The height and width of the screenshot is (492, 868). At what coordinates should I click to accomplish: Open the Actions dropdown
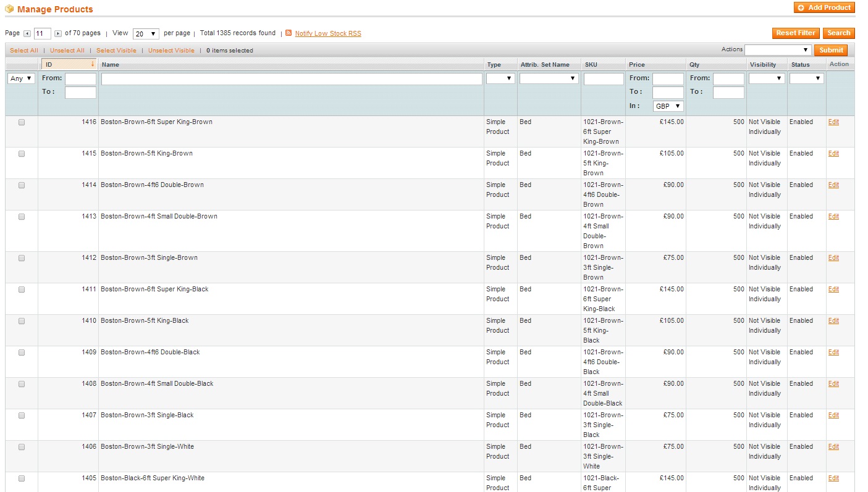pos(777,50)
